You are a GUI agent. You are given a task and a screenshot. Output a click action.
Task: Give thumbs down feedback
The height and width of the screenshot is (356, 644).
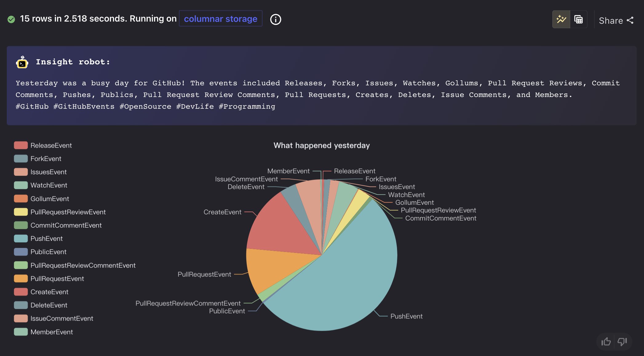622,342
